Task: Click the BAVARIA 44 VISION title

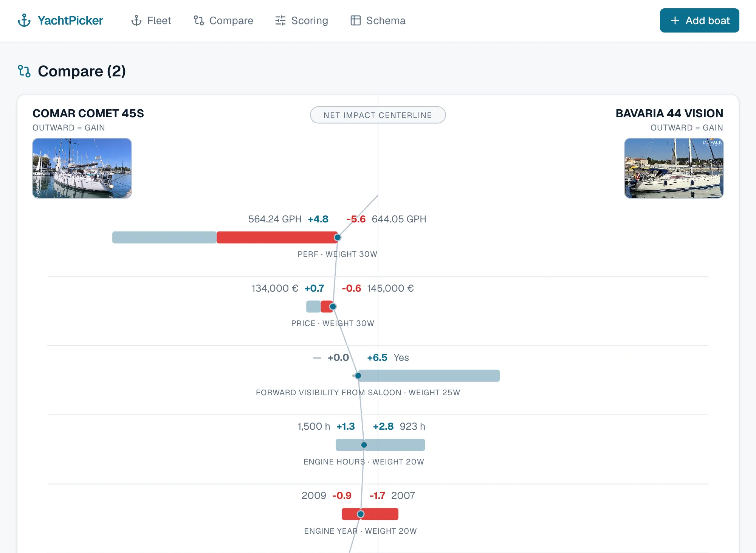Action: (x=669, y=113)
